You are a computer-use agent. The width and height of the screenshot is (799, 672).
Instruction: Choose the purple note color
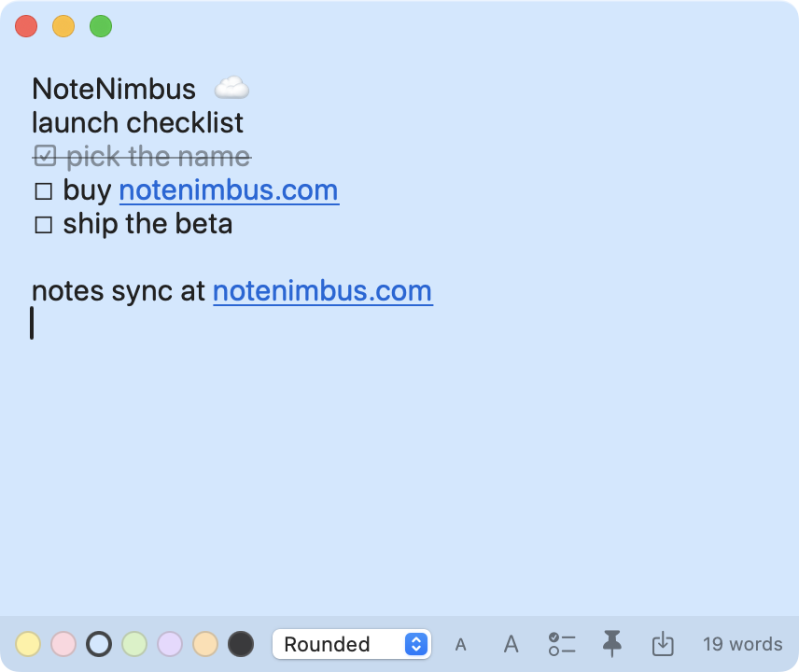point(170,644)
